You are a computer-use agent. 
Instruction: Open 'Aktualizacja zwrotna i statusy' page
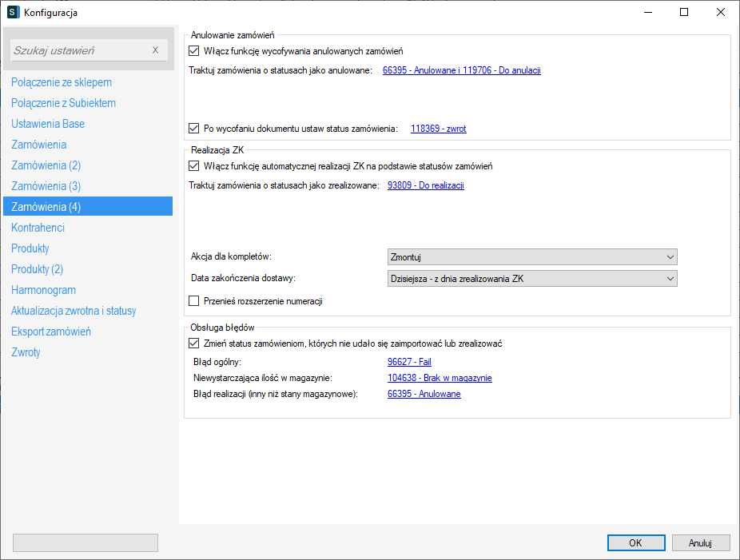[x=74, y=311]
